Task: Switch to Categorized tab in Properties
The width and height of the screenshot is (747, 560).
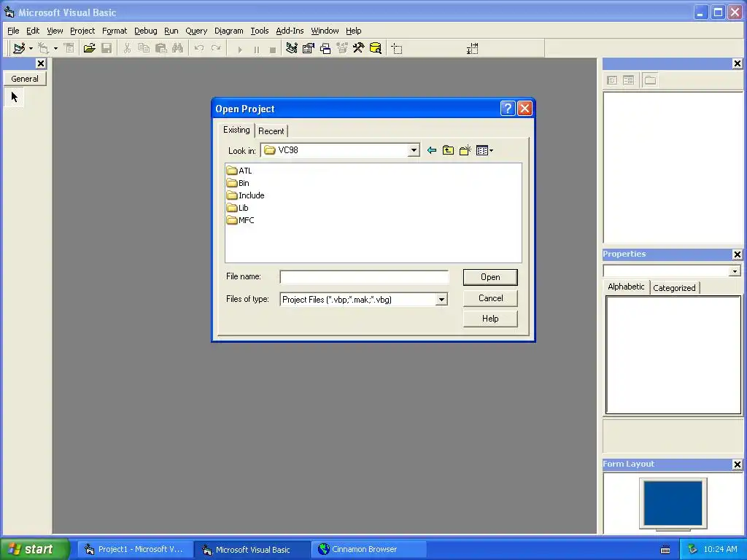Action: 674,287
